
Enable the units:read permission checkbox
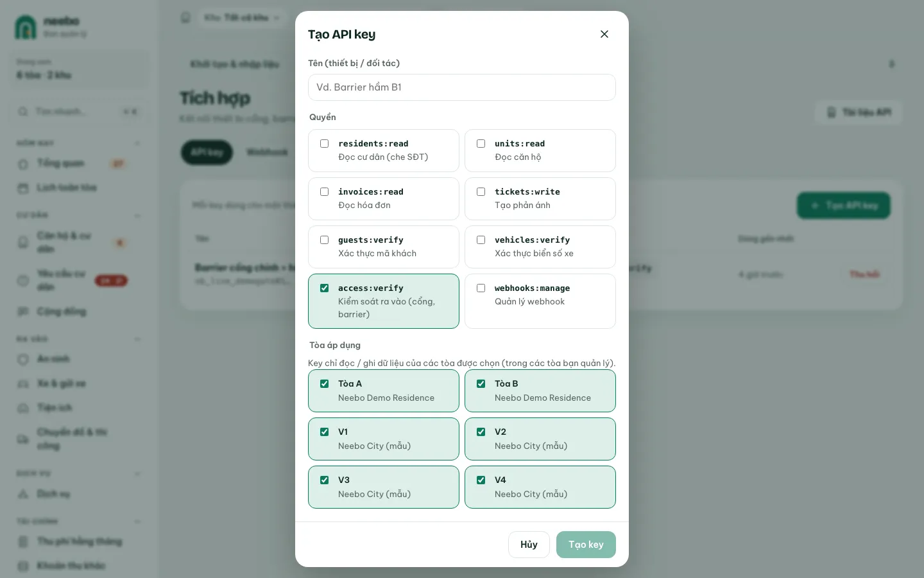[x=481, y=144]
